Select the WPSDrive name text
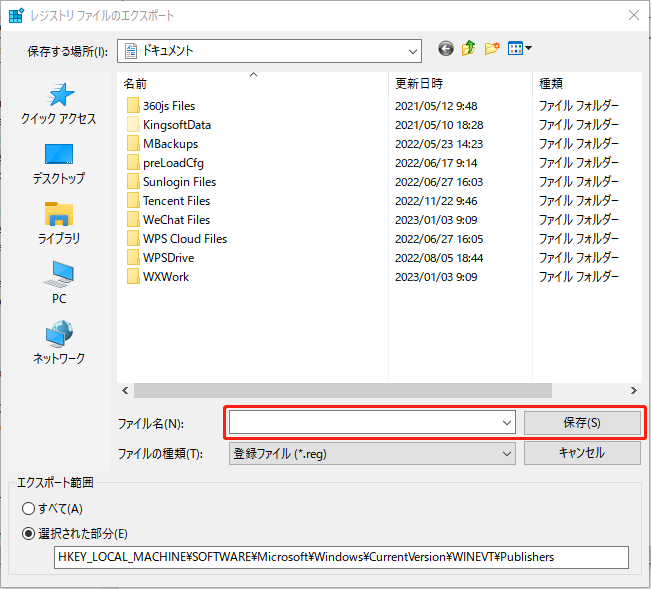This screenshot has height=589, width=651. (169, 258)
